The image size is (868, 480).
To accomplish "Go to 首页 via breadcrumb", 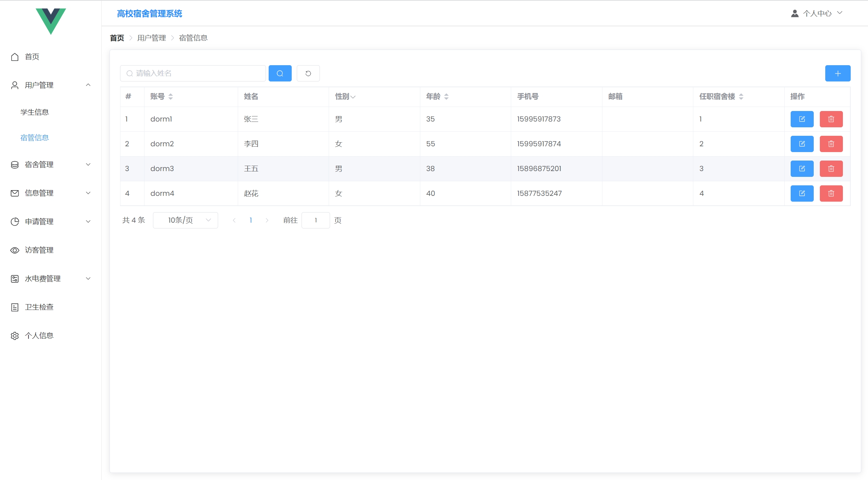I will click(117, 38).
